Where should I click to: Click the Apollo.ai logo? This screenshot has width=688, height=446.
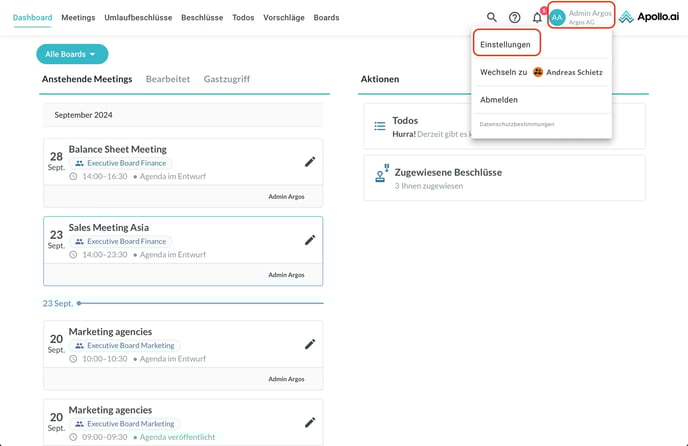tap(648, 17)
